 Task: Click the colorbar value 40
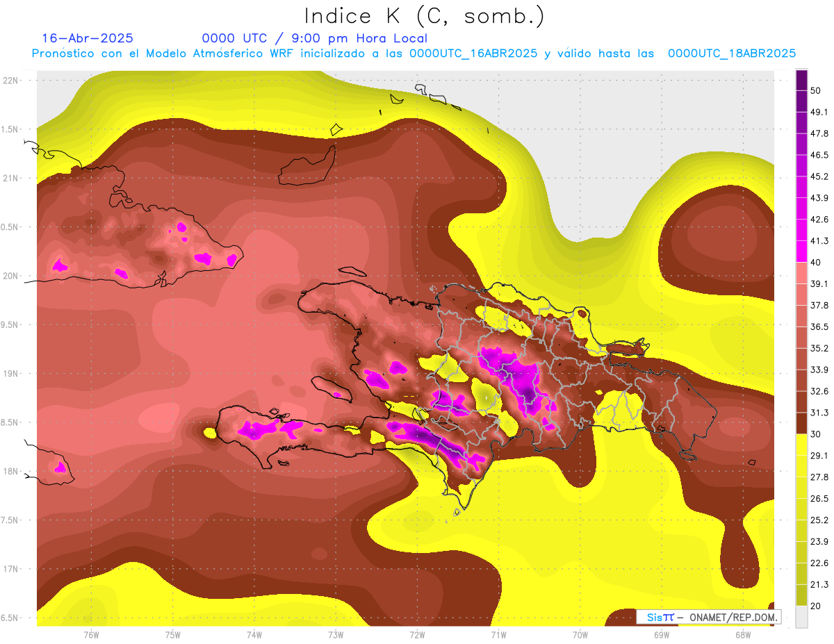pyautogui.click(x=816, y=262)
